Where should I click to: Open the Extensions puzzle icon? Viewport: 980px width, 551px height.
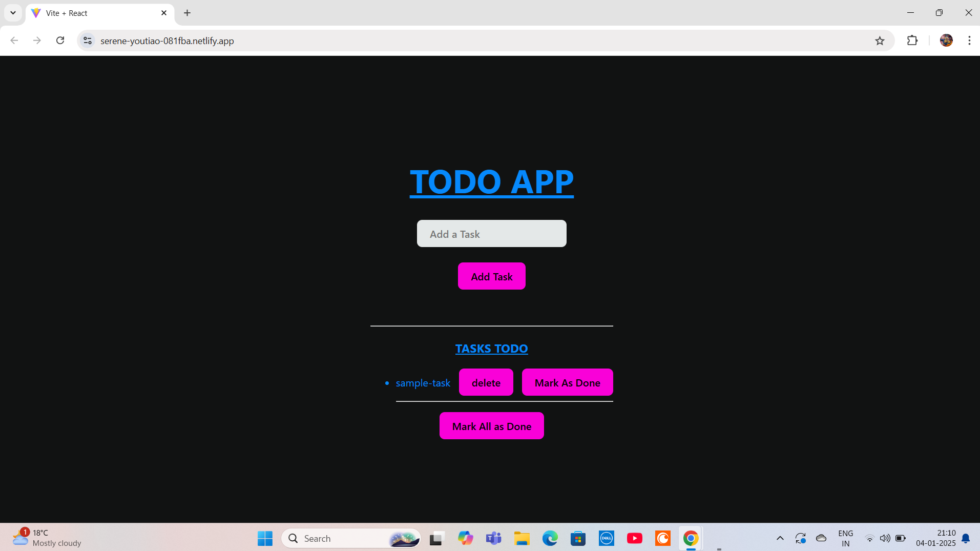(x=912, y=40)
